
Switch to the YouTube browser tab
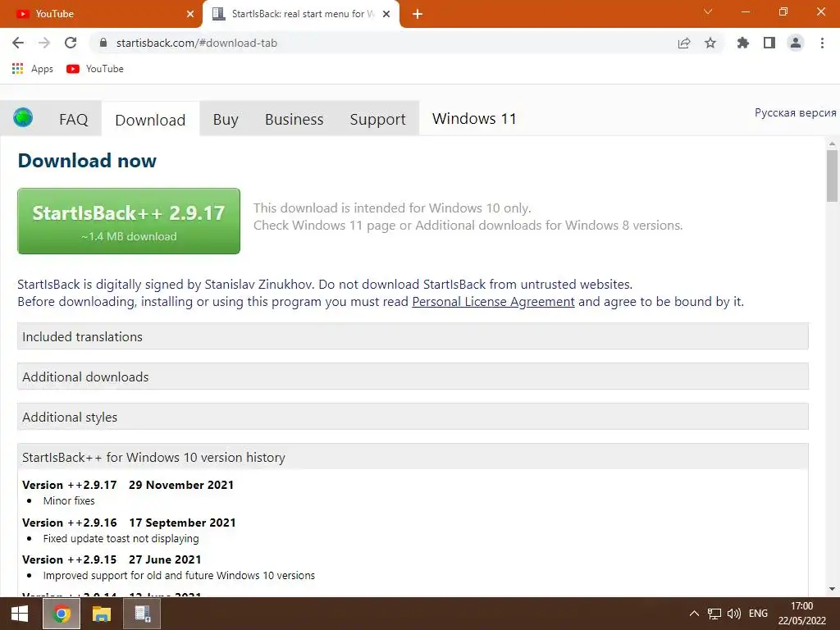[101, 14]
